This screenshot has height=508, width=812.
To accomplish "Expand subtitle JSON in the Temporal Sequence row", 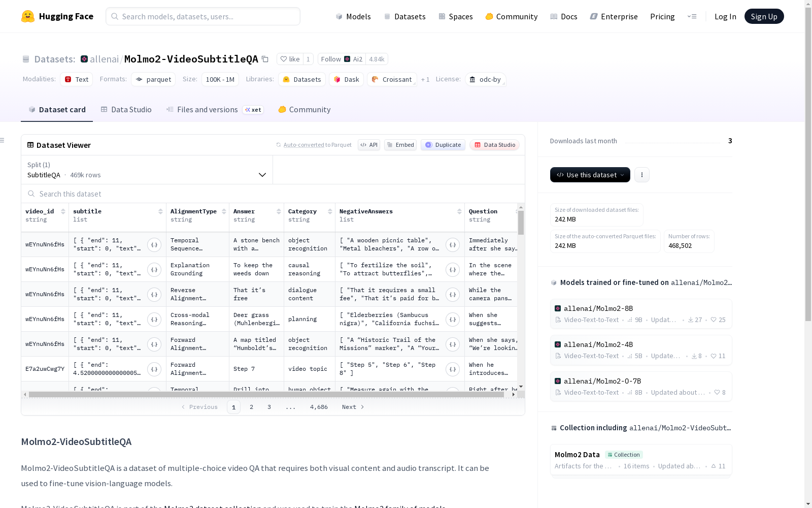I will coord(154,245).
